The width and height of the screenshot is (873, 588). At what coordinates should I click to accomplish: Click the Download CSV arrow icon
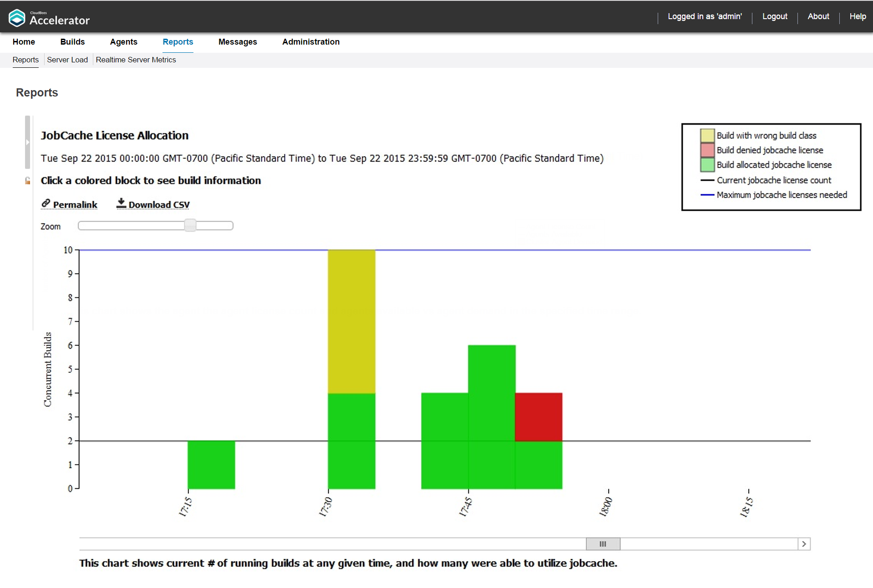[x=121, y=203]
